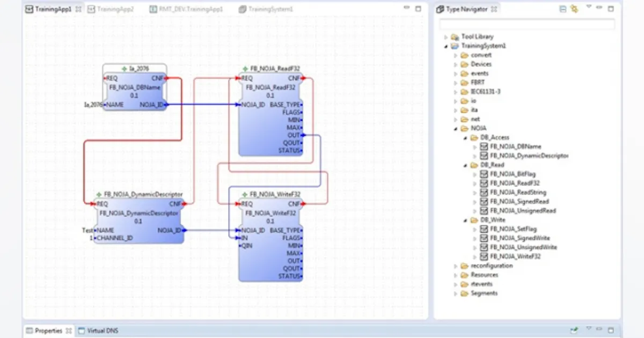Click the FB_NOJA_SignedWrite function block icon
The width and height of the screenshot is (644, 338).
[x=484, y=238]
